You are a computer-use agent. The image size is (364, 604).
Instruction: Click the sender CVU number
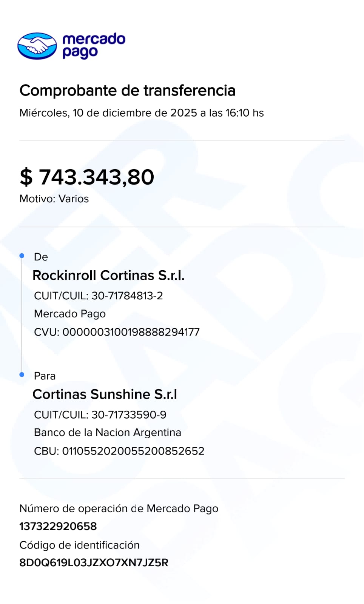[x=117, y=332]
